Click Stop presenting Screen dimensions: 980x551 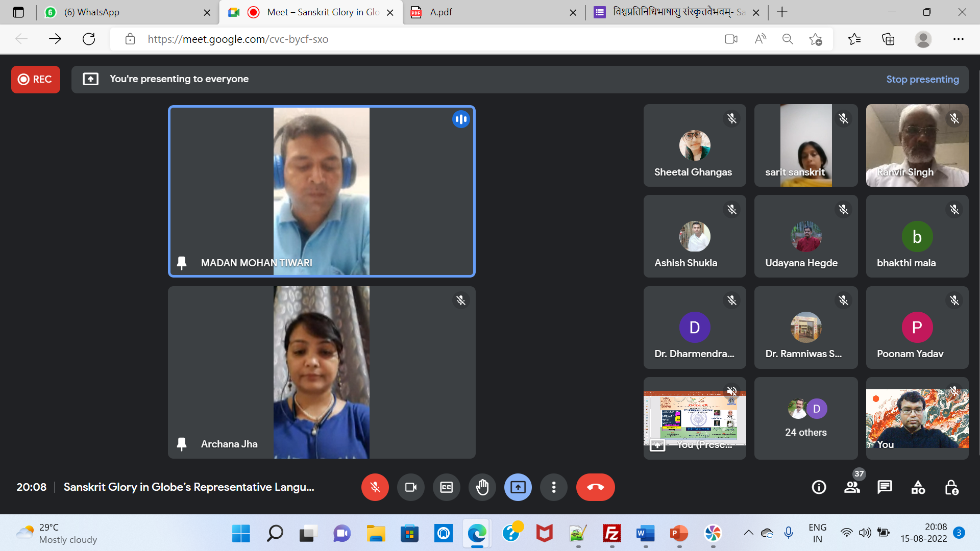click(x=922, y=79)
